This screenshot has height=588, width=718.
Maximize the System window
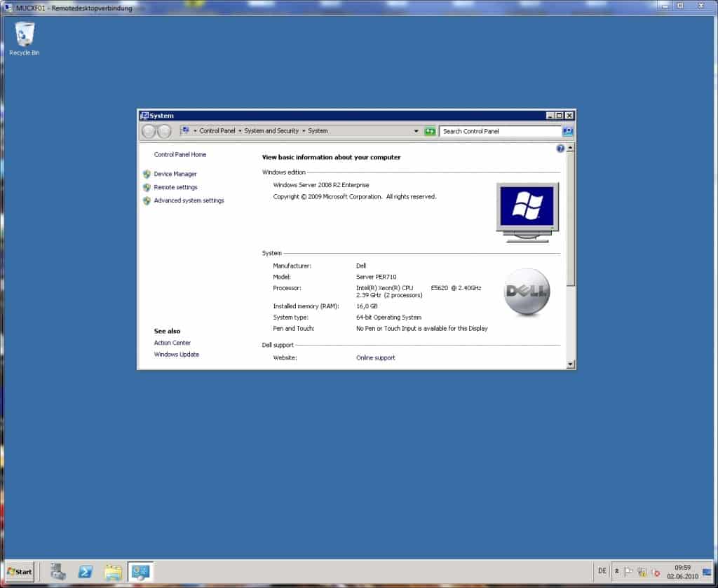coord(559,116)
